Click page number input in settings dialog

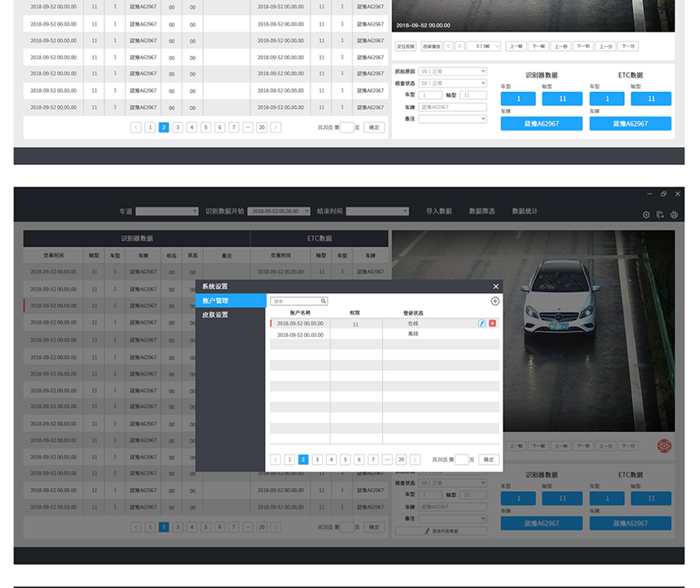461,459
